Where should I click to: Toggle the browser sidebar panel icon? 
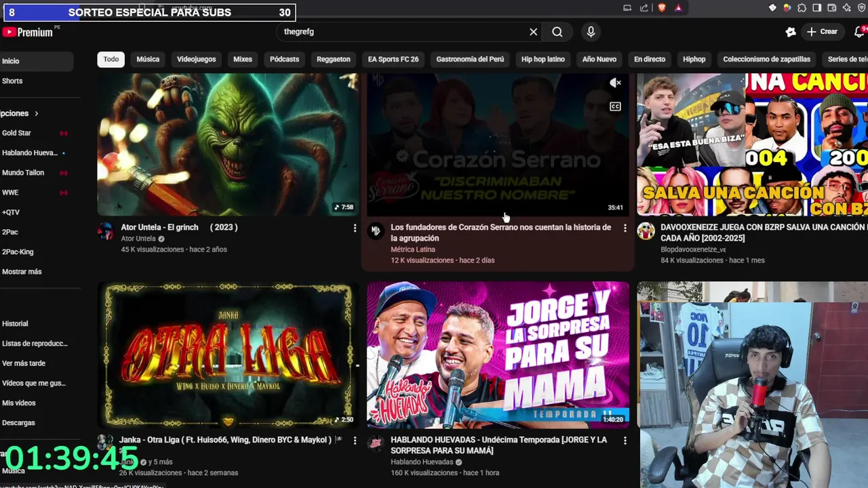click(817, 8)
